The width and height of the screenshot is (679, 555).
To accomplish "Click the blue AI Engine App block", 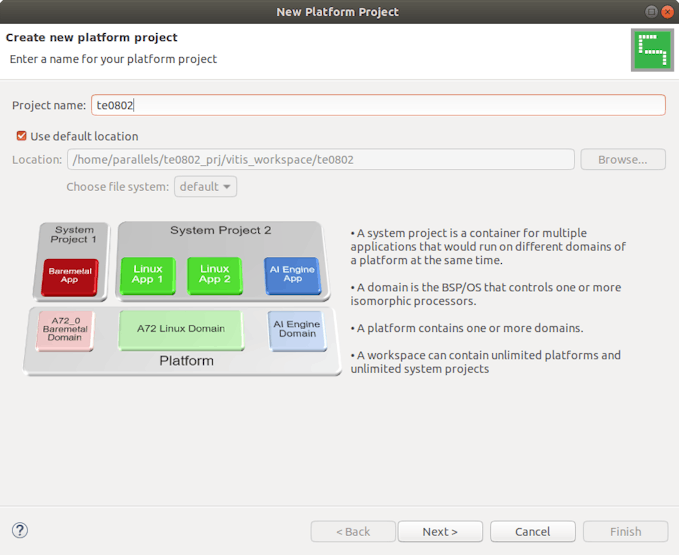I will [x=292, y=274].
